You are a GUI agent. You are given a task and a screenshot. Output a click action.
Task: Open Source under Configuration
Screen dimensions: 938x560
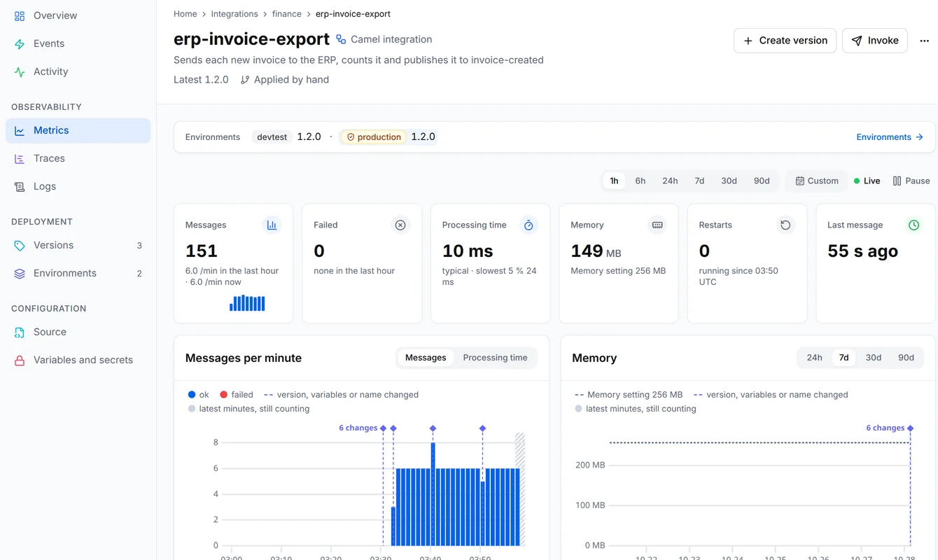click(78, 332)
